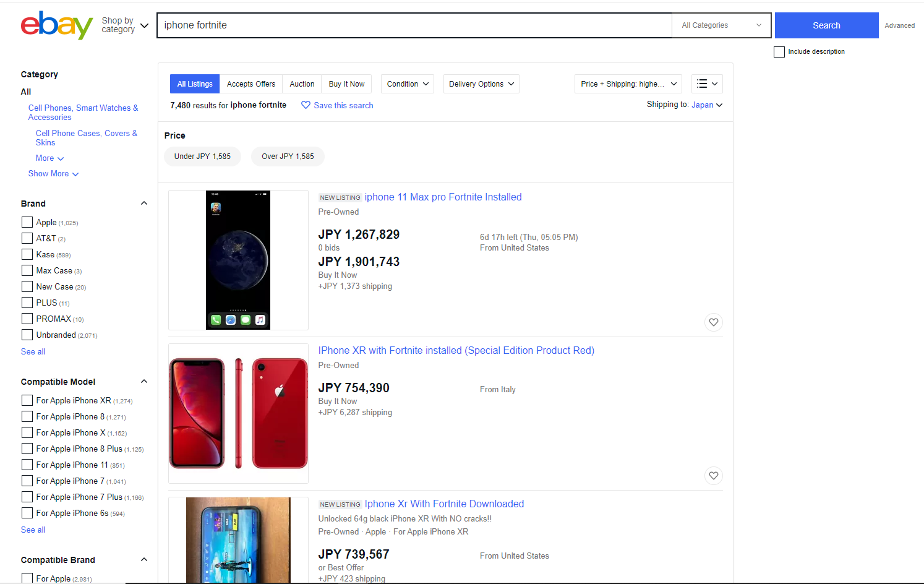
Task: Check For Apple iPhone X compatible model
Action: [x=27, y=432]
